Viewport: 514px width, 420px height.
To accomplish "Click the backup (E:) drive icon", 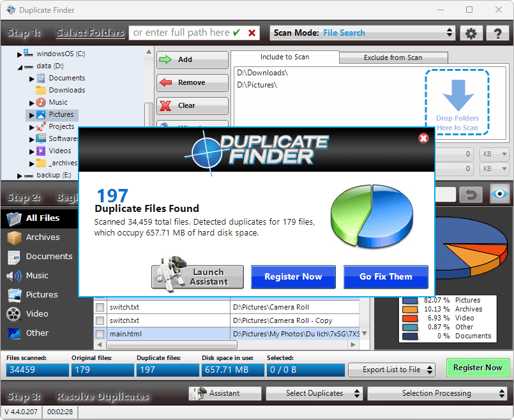I will pyautogui.click(x=29, y=176).
